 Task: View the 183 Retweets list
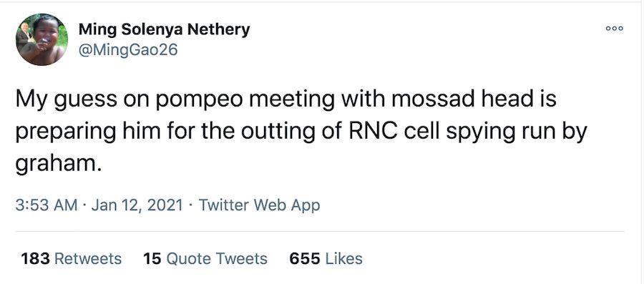(71, 258)
